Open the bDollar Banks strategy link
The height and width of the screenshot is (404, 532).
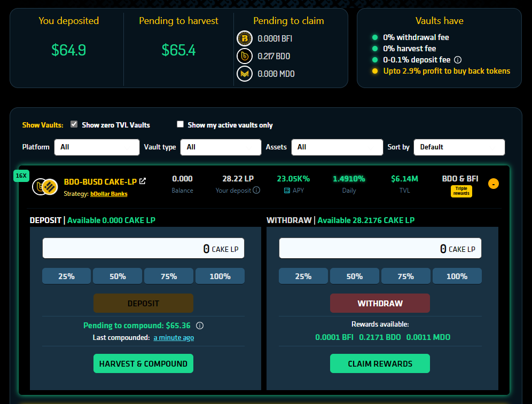click(109, 194)
